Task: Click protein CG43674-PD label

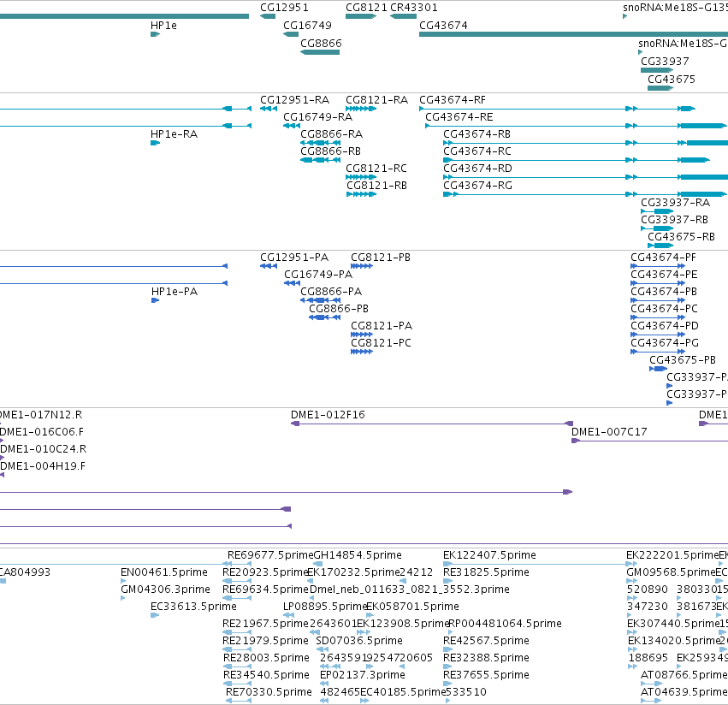Action: 665,326
